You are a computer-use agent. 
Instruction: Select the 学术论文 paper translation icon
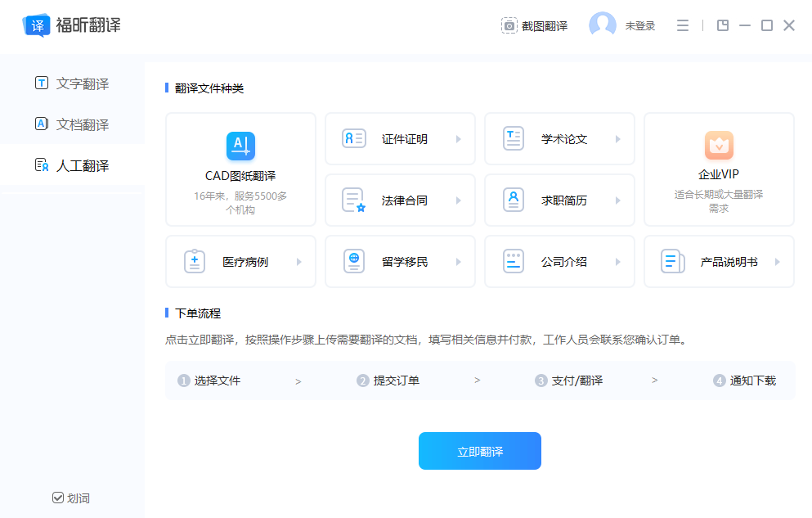pyautogui.click(x=513, y=138)
